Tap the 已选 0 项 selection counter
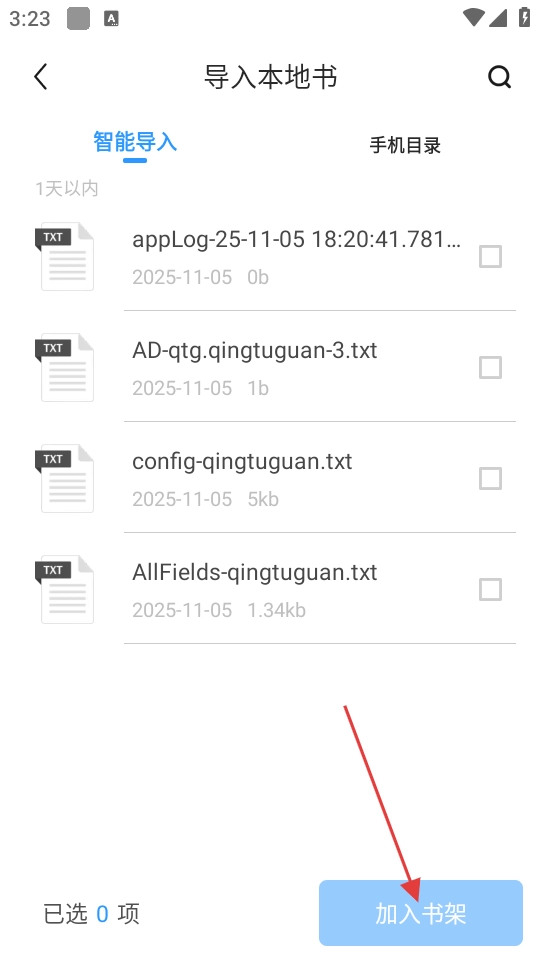The image size is (540, 960). [x=91, y=913]
